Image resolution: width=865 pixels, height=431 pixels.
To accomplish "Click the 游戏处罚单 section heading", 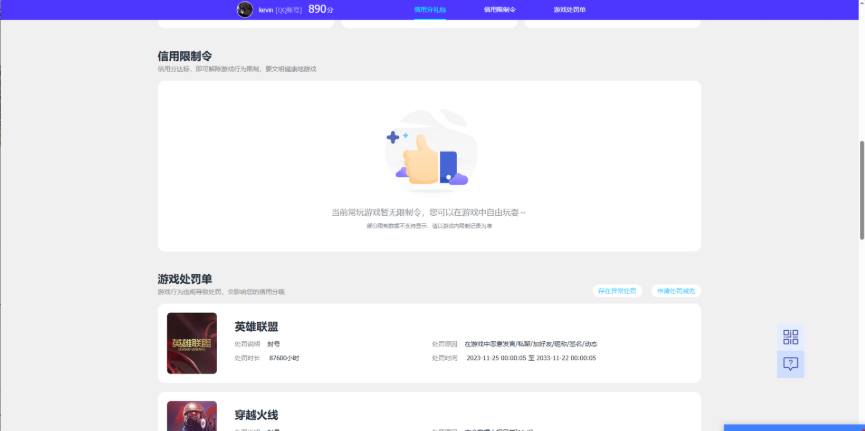I will click(x=185, y=279).
